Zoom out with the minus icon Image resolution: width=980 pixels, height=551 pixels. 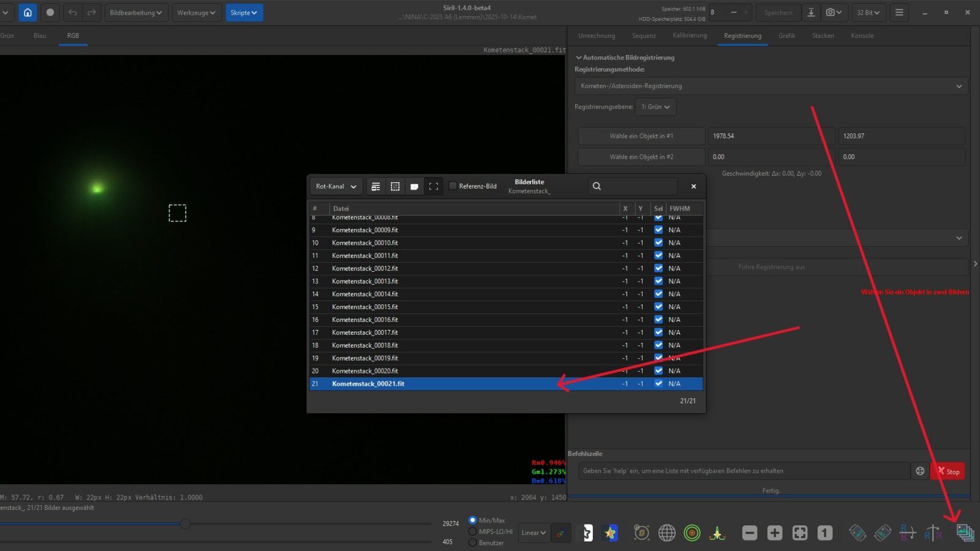click(750, 533)
